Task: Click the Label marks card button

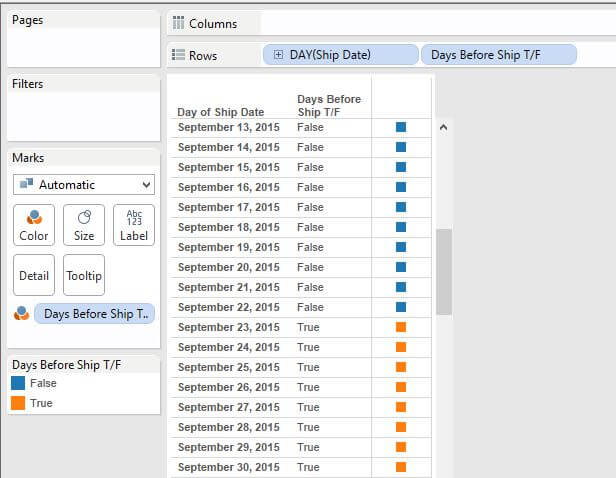Action: 134,224
